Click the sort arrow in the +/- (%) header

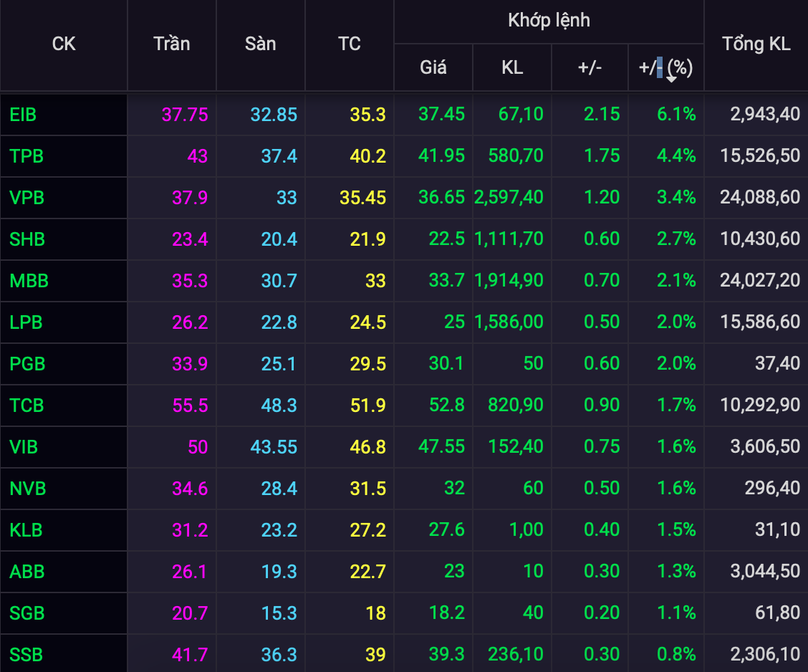tap(671, 78)
